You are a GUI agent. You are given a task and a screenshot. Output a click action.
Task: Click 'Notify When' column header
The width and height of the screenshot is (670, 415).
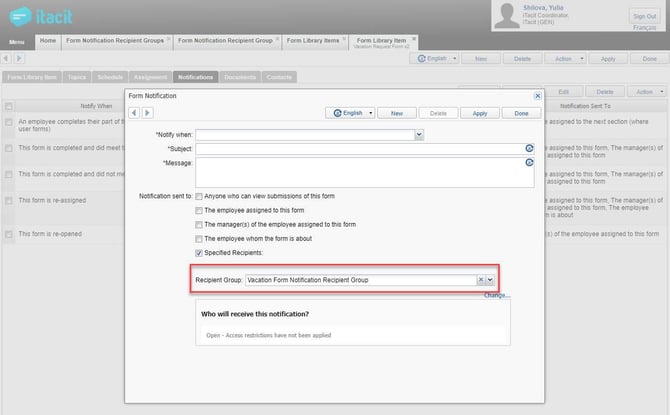96,106
